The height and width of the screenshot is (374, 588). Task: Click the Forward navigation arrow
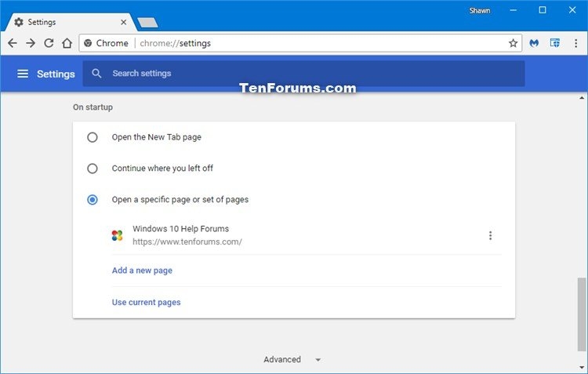(x=31, y=43)
